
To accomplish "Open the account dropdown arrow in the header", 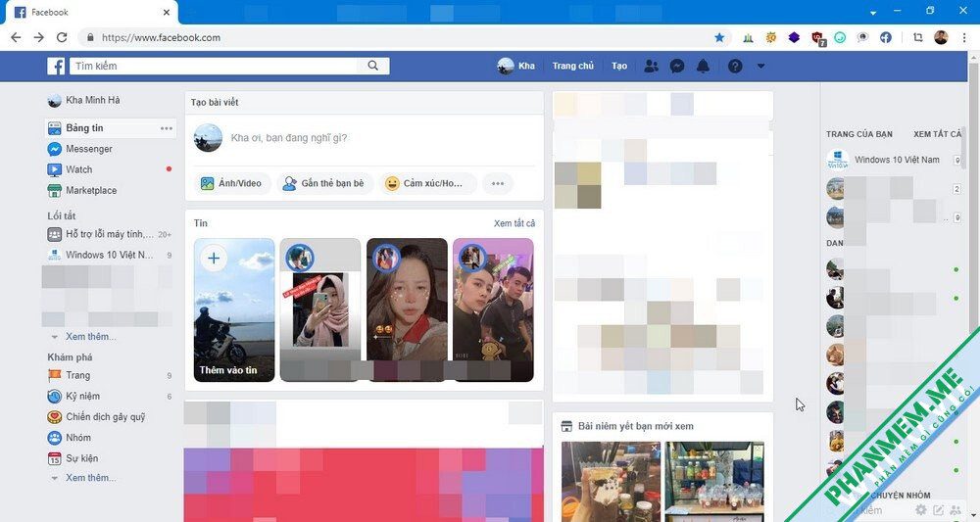I will click(760, 66).
